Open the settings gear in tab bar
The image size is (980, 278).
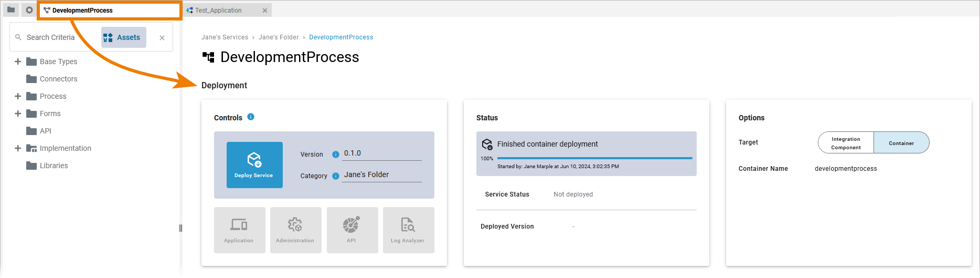point(29,10)
